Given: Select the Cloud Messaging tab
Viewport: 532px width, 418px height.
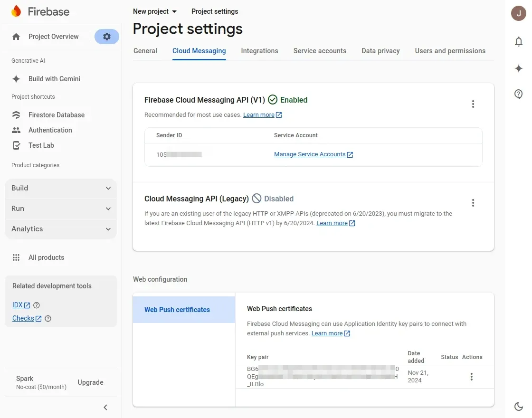Looking at the screenshot, I should click(199, 51).
